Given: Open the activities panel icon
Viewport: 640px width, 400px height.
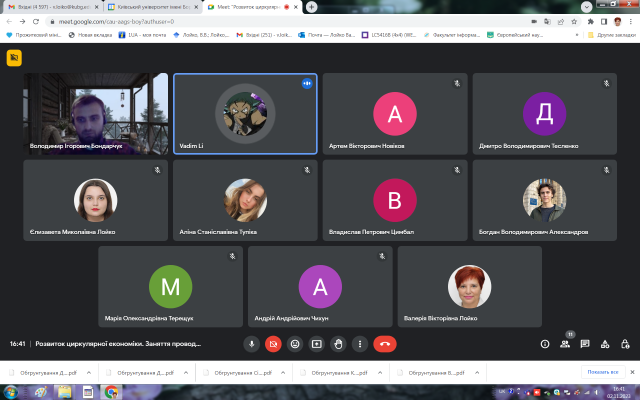Looking at the screenshot, I should [x=605, y=343].
